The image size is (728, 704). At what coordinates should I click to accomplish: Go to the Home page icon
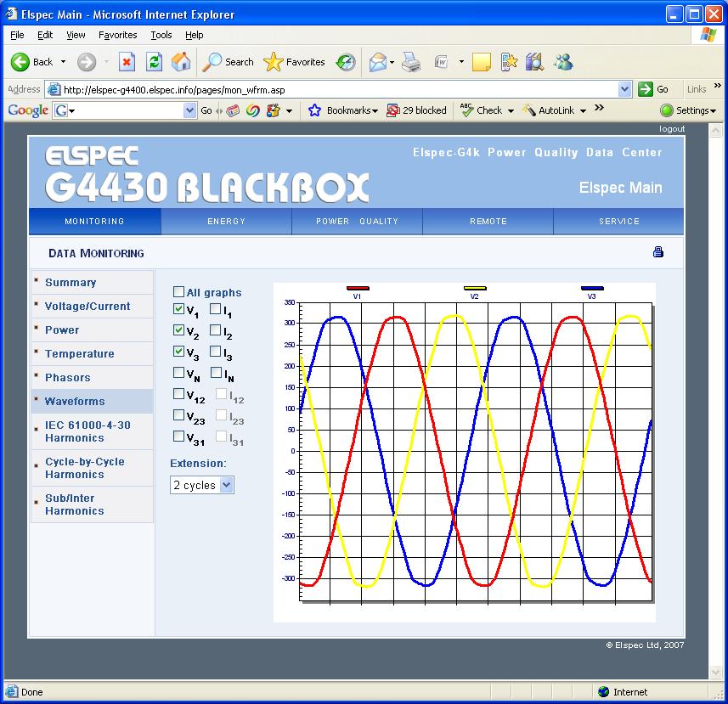[x=181, y=62]
